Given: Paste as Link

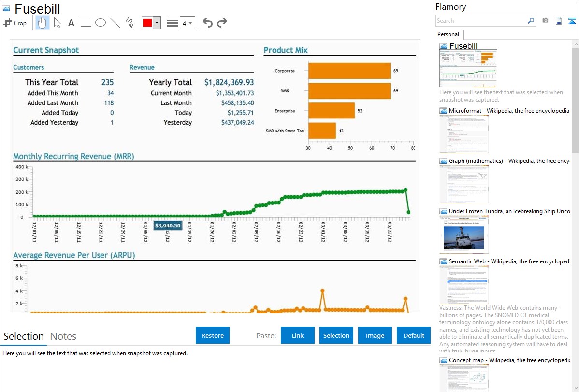Looking at the screenshot, I should (298, 335).
